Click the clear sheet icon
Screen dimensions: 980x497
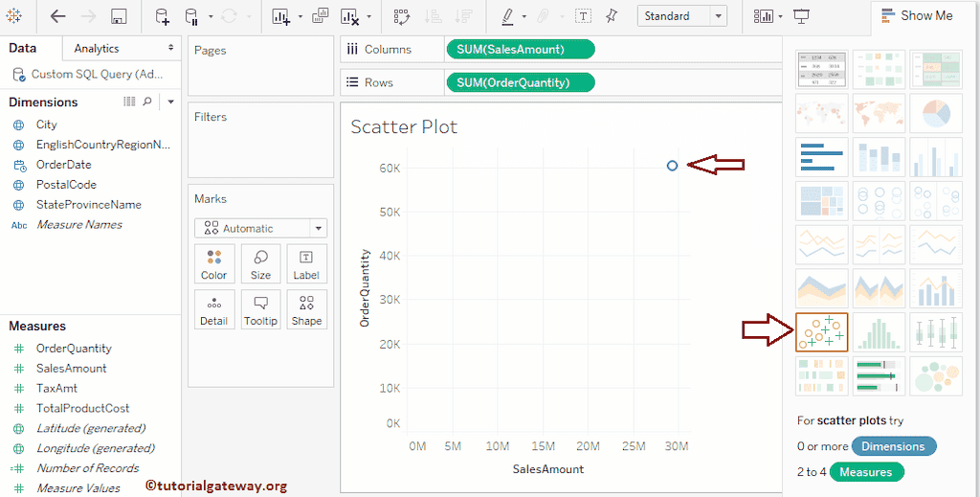(x=350, y=17)
